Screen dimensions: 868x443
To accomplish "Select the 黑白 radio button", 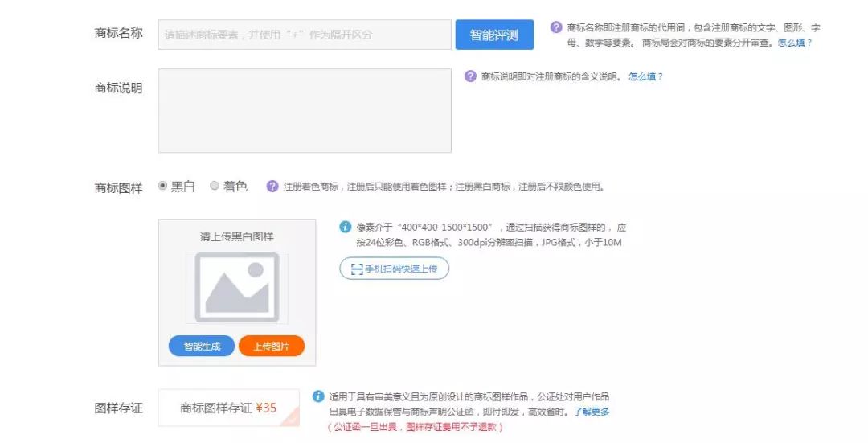I will point(162,186).
